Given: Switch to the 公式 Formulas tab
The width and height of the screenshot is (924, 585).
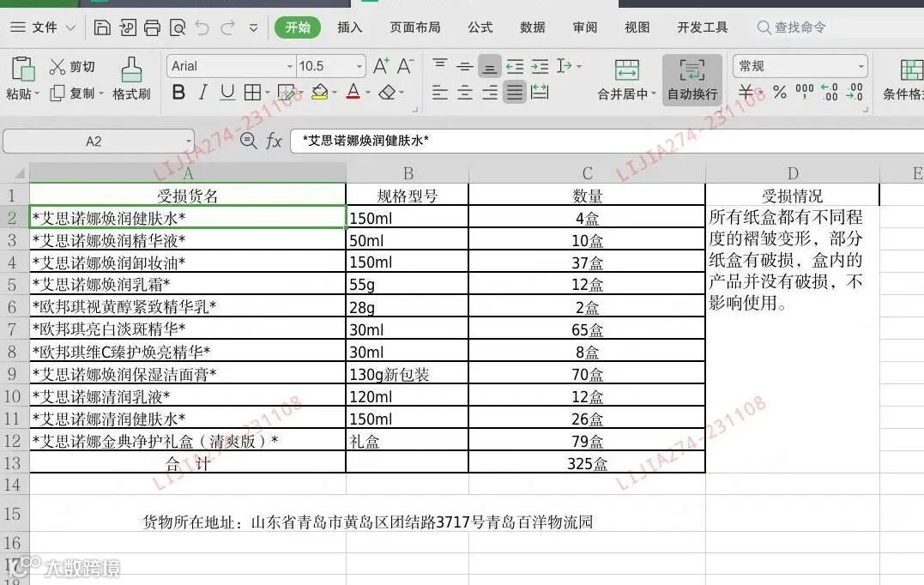Looking at the screenshot, I should pyautogui.click(x=480, y=27).
